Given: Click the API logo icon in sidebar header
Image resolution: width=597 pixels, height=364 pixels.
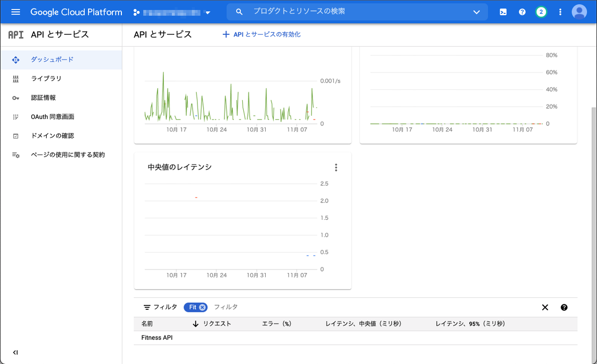Looking at the screenshot, I should 16,34.
